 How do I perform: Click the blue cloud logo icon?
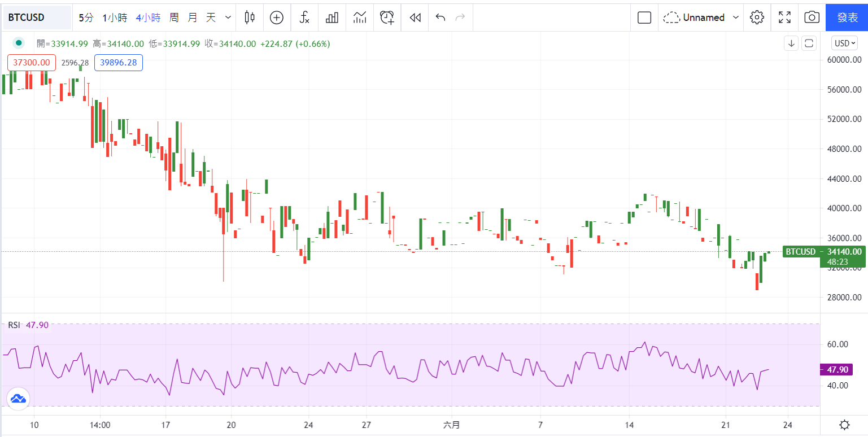(x=18, y=399)
